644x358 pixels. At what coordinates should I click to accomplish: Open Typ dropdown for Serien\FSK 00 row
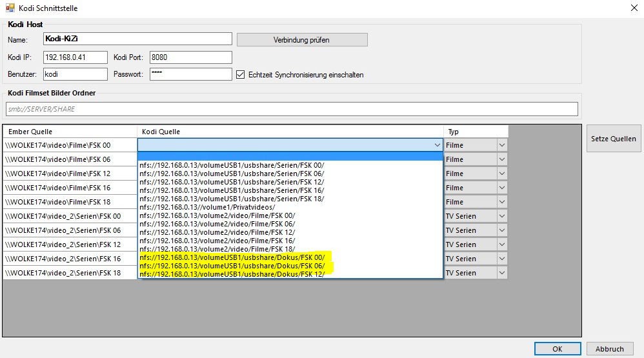(x=501, y=216)
